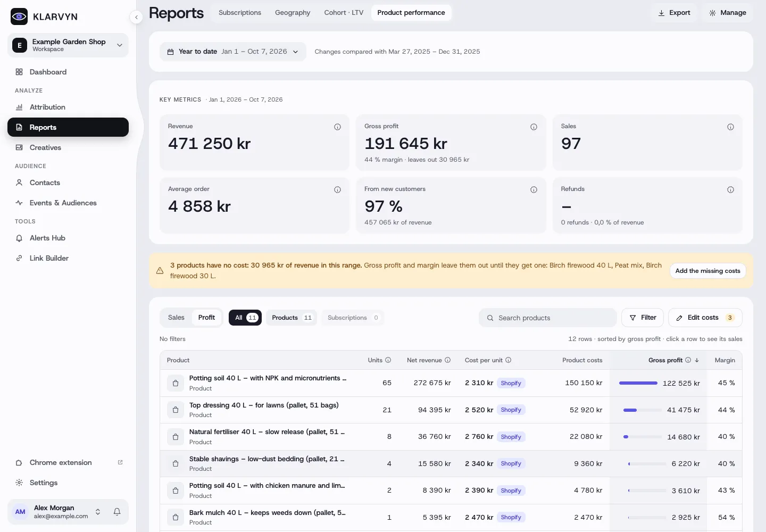
Task: Sort by Gross profit column arrow
Action: (697, 360)
